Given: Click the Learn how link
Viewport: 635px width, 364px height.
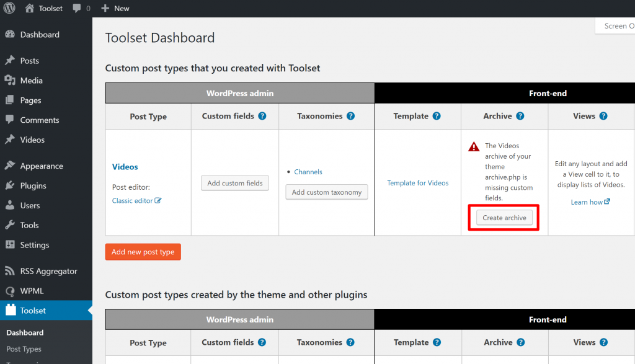Looking at the screenshot, I should (x=587, y=202).
